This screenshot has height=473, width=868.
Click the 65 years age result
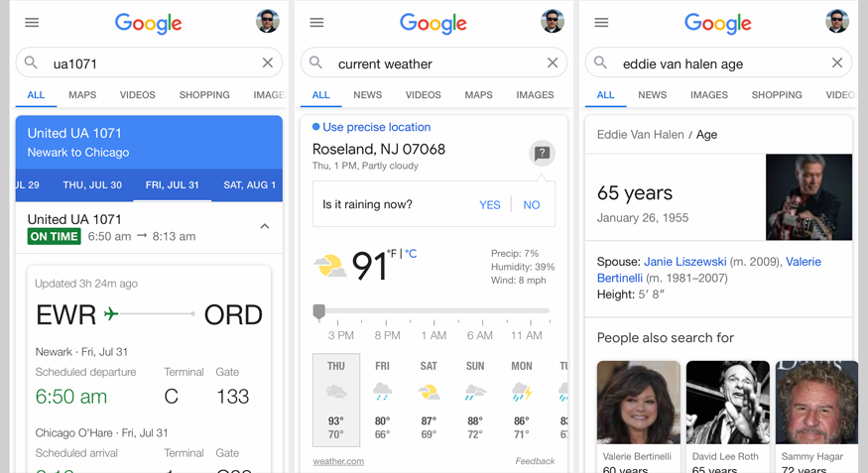coord(635,193)
